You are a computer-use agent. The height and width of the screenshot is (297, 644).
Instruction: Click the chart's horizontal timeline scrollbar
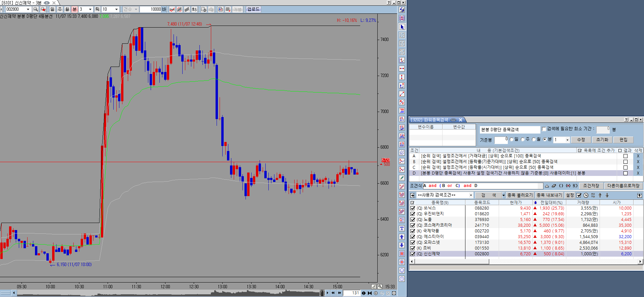pos(168,293)
